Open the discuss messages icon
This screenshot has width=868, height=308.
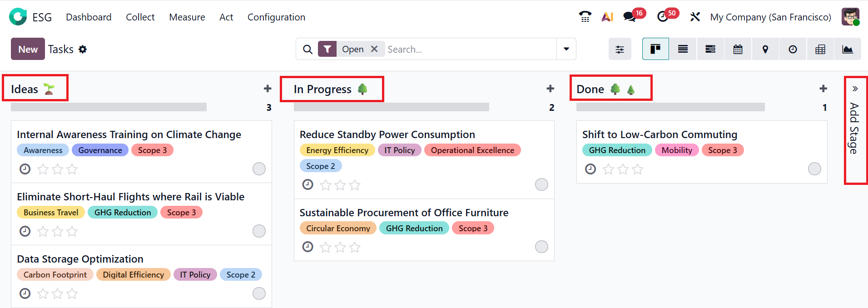click(629, 17)
